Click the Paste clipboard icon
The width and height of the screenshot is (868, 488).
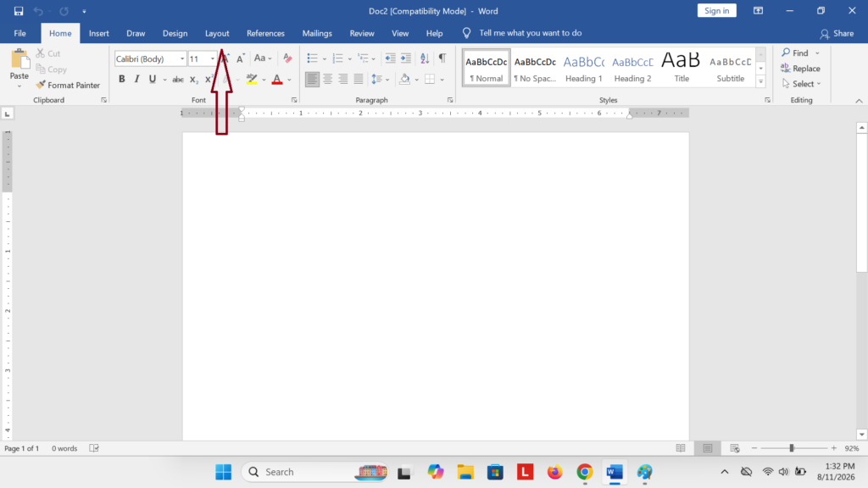coord(19,59)
